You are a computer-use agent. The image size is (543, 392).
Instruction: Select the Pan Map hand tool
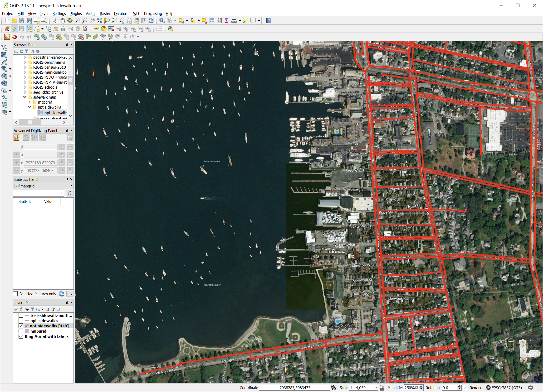click(63, 21)
